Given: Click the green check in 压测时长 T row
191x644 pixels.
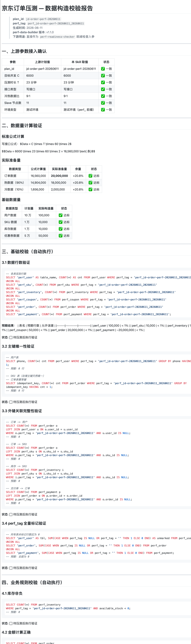Looking at the screenshot, I should tap(103, 82).
